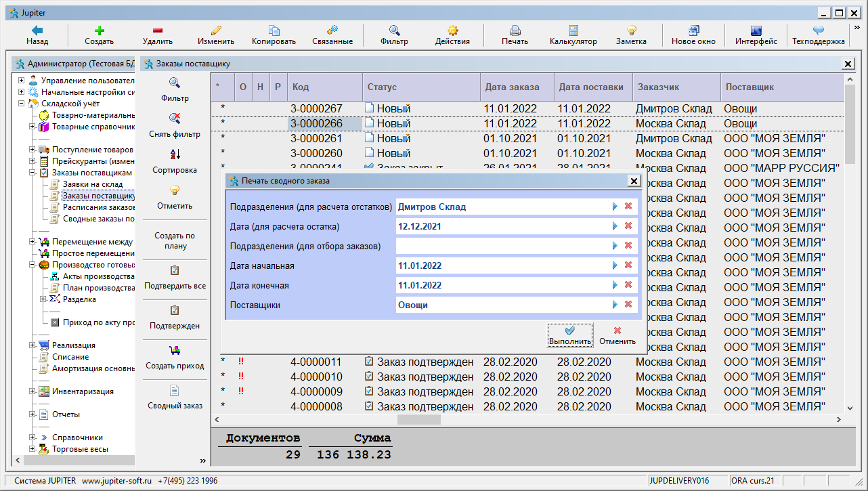Open the Действия gear icon

pos(453,30)
